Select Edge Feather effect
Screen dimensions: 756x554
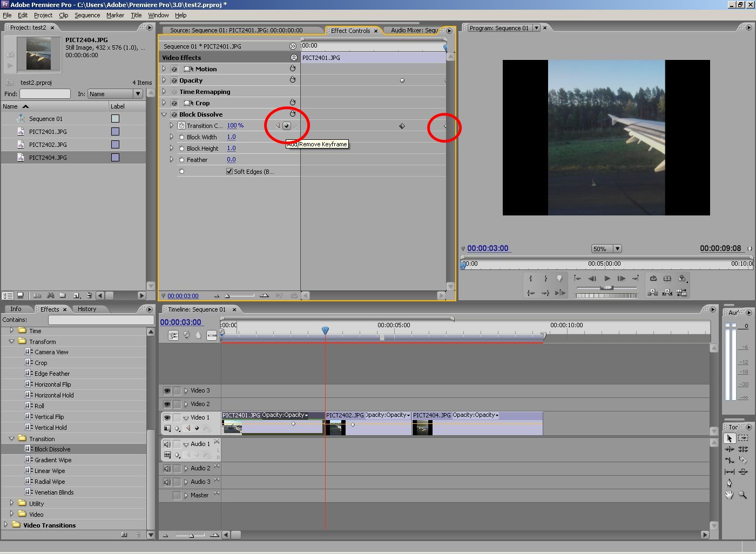coord(52,374)
